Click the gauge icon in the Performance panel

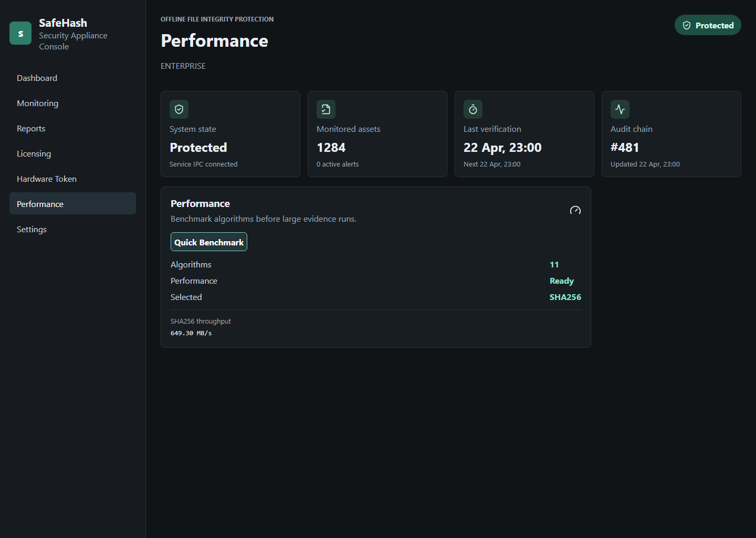pos(575,210)
